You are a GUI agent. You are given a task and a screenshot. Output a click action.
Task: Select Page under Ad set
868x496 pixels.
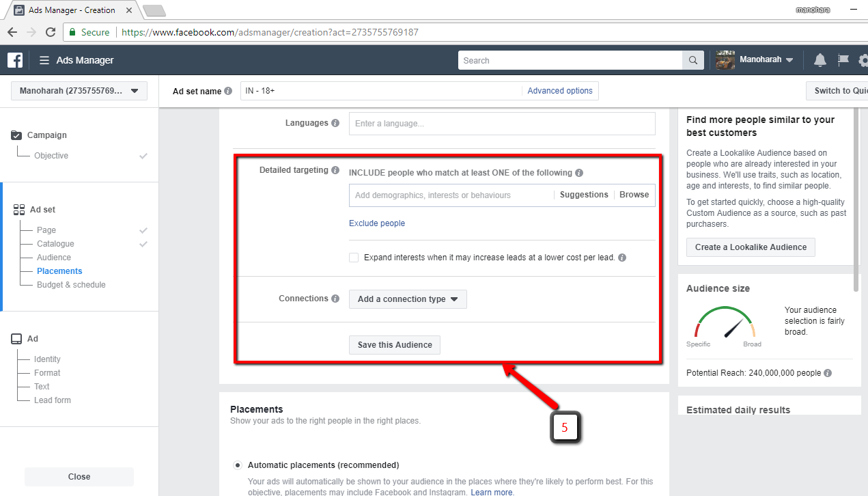[46, 230]
